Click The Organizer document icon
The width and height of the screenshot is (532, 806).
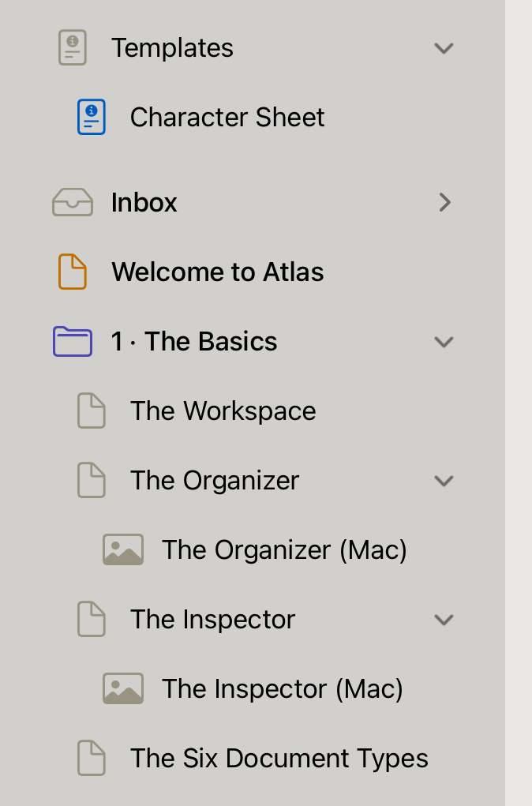click(92, 480)
